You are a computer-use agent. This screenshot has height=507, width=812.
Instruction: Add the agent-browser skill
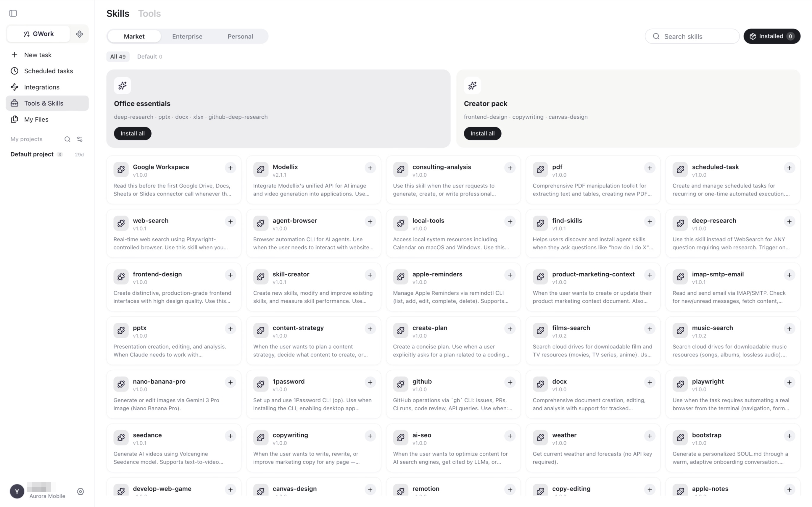pos(370,221)
